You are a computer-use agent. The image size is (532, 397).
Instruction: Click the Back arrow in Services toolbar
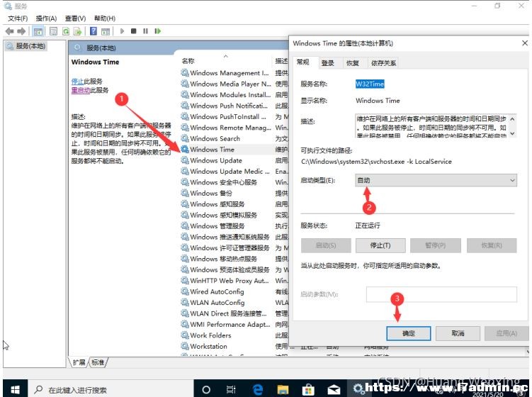point(9,31)
